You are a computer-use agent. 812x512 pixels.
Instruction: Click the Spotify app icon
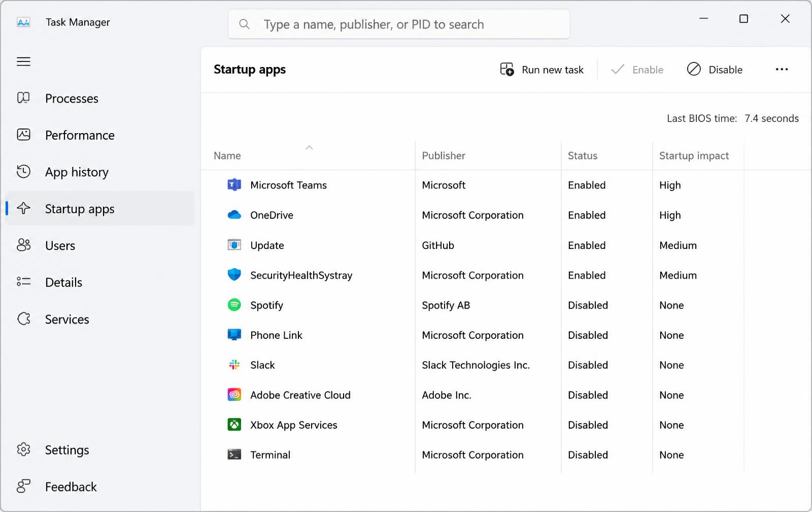pos(234,305)
